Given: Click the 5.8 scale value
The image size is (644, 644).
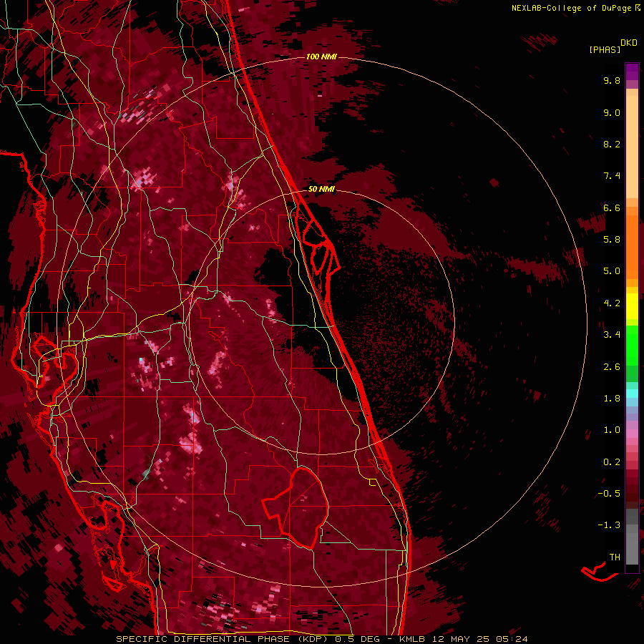Looking at the screenshot, I should point(612,240).
